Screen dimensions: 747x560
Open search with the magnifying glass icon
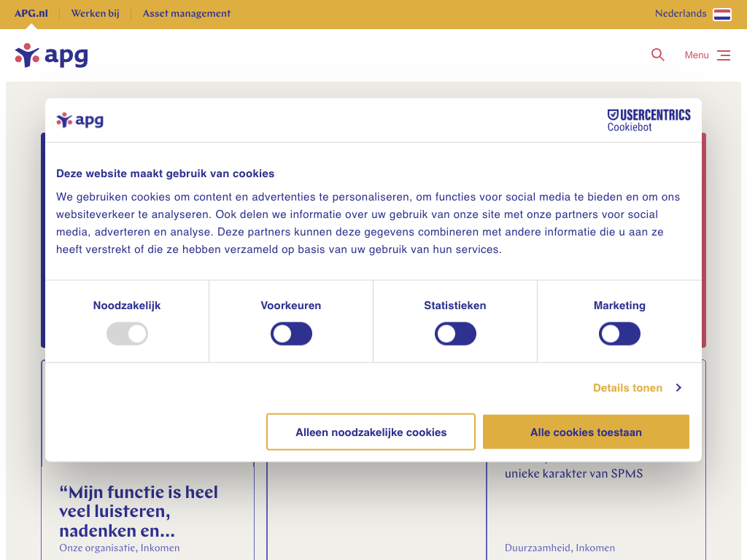coord(657,55)
